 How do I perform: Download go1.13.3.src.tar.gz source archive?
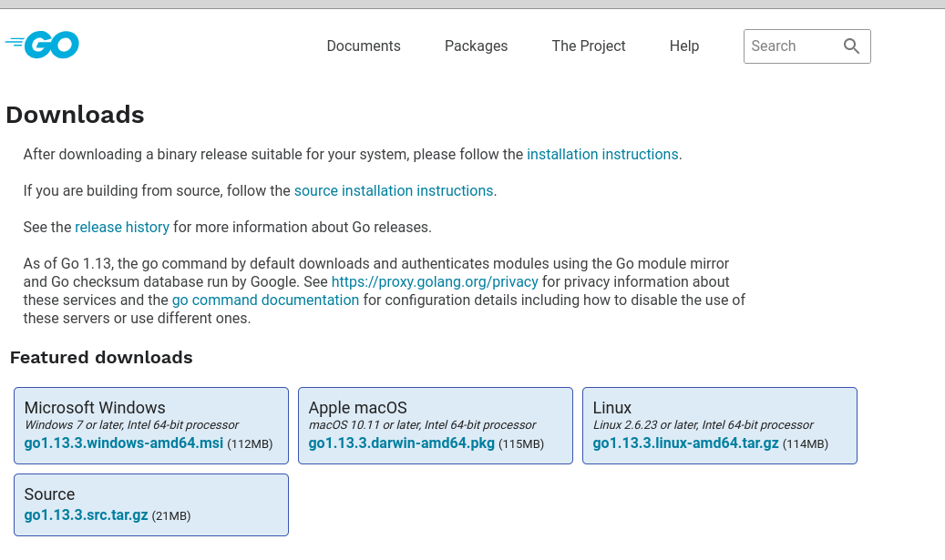(x=87, y=515)
